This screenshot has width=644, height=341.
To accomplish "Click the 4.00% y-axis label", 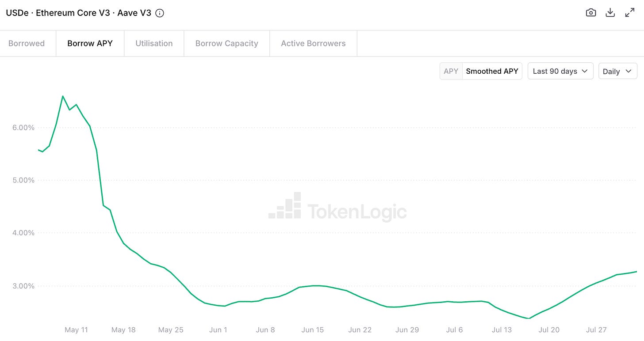I will tap(23, 233).
